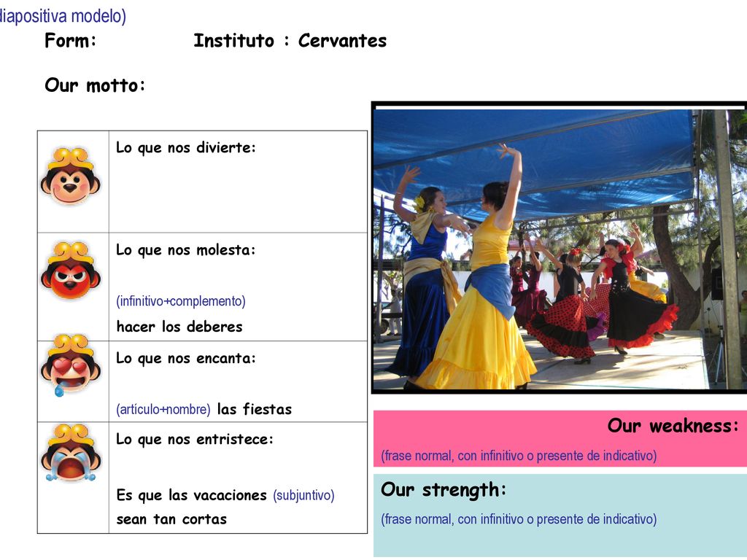
Task: Click 'Es que las vacaciones' text
Action: point(192,496)
